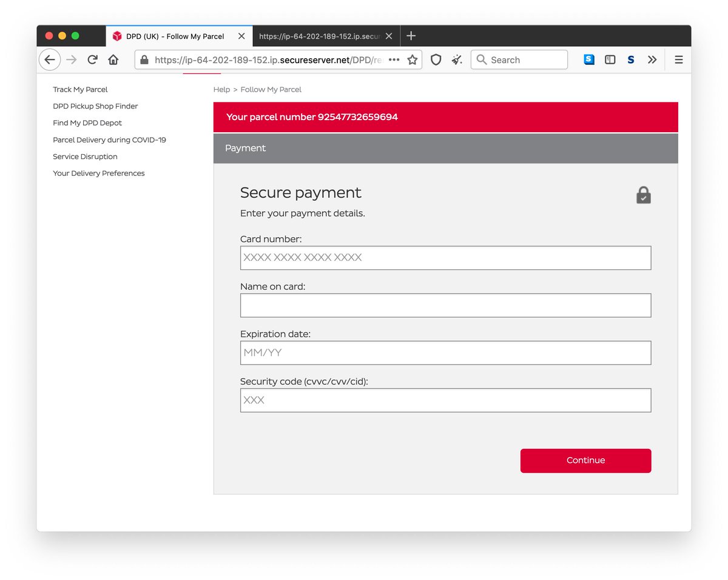Image resolution: width=728 pixels, height=580 pixels.
Task: Toggle the browser sidebar icon
Action: pyautogui.click(x=610, y=59)
